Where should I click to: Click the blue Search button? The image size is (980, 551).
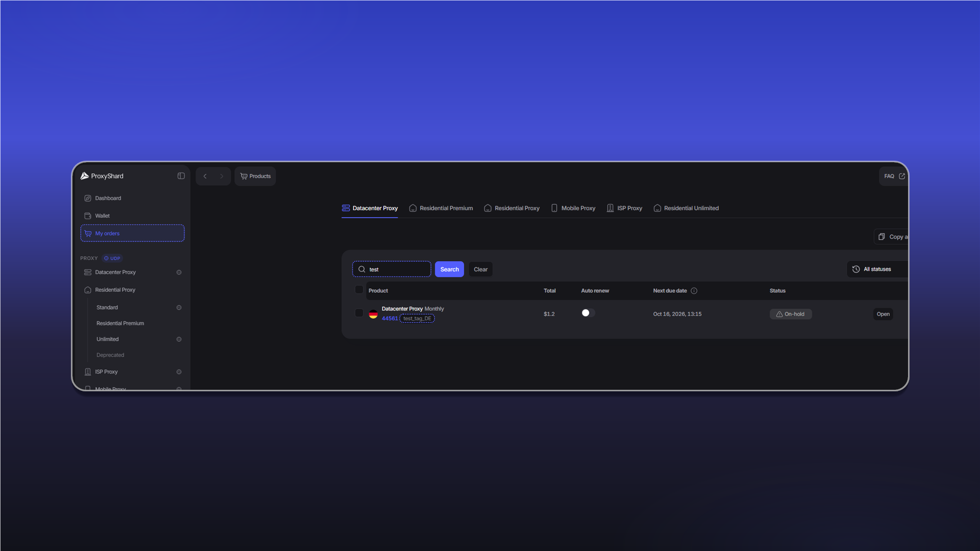[449, 269]
